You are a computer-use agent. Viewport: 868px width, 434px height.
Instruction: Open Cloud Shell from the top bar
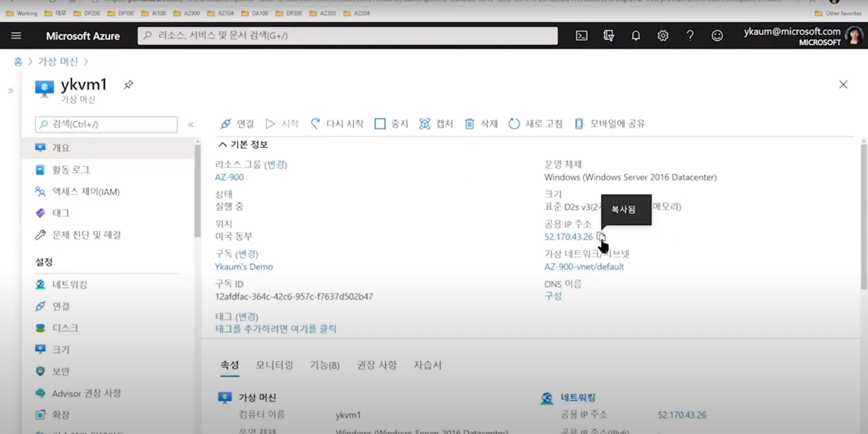[x=581, y=35]
